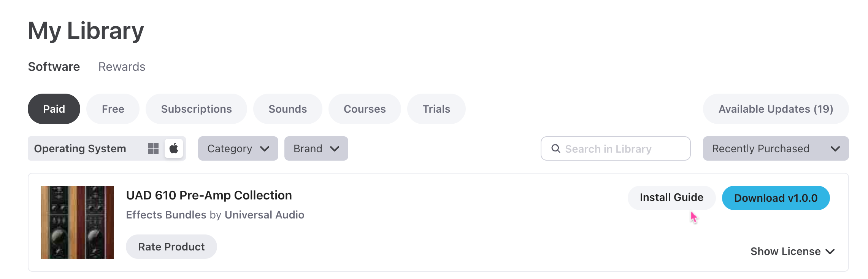Select the Paid filter pill

point(54,109)
